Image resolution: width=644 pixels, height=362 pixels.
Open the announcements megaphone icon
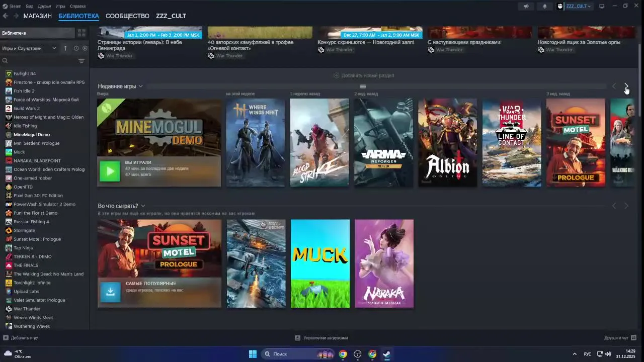[x=526, y=6]
